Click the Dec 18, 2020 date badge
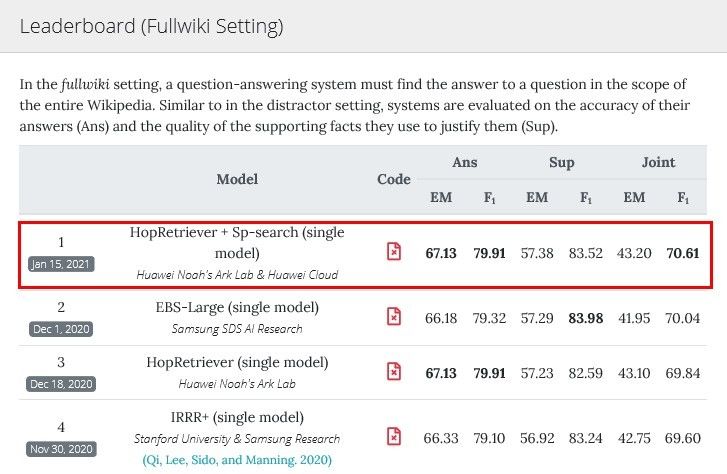 click(x=61, y=383)
